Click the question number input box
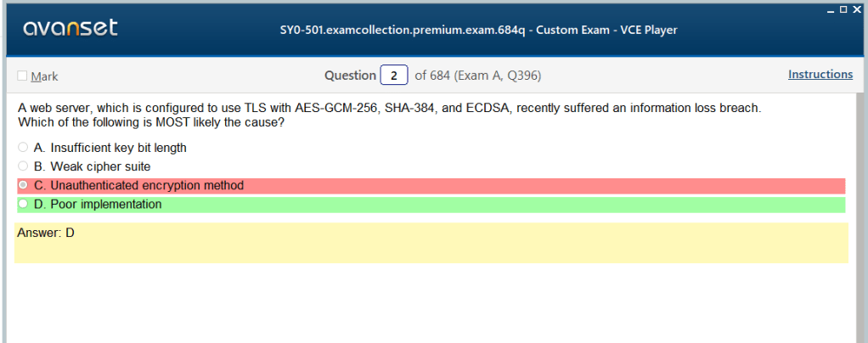Screen dimensions: 868x343 [x=394, y=76]
